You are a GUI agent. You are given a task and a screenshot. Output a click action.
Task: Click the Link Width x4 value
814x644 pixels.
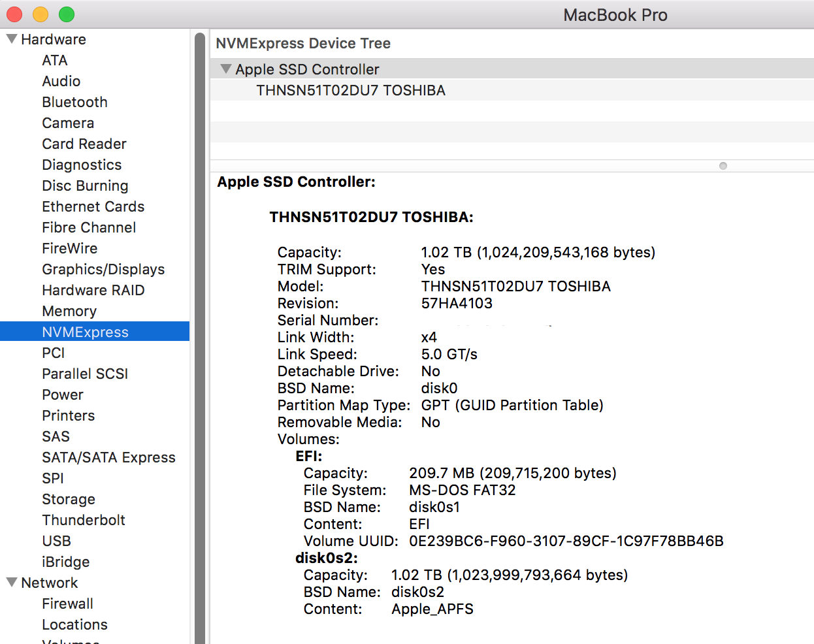(x=429, y=337)
